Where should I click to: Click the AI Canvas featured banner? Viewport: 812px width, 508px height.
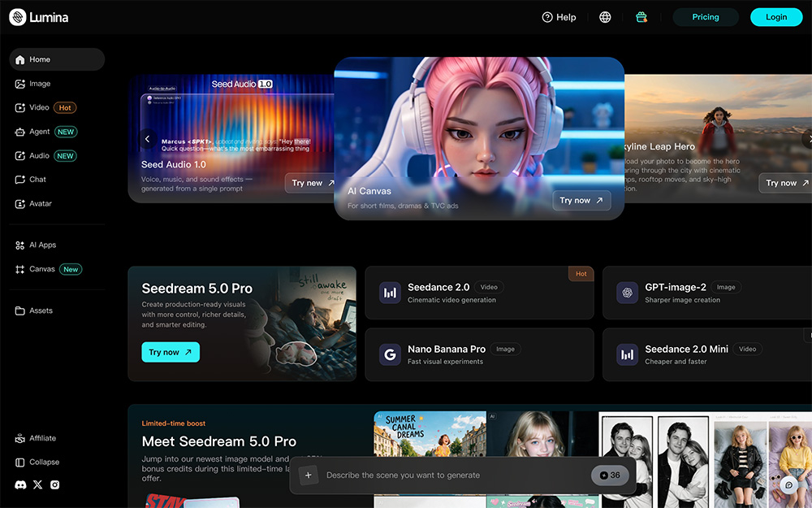[x=479, y=138]
